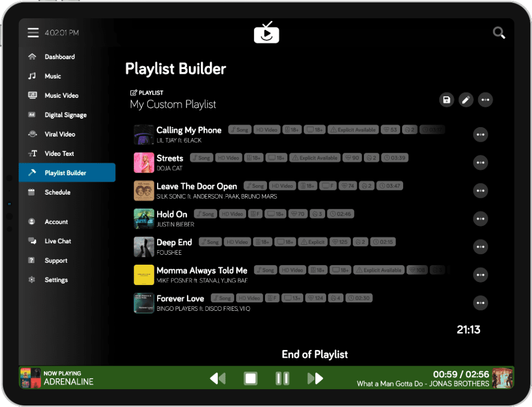The width and height of the screenshot is (532, 407).
Task: Click Streets pink cover art
Action: pos(144,163)
